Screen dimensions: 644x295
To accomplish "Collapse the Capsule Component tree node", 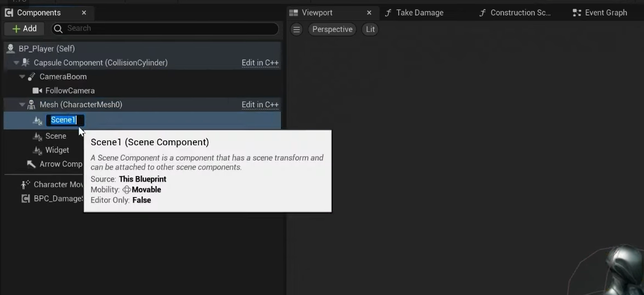I will pyautogui.click(x=17, y=63).
